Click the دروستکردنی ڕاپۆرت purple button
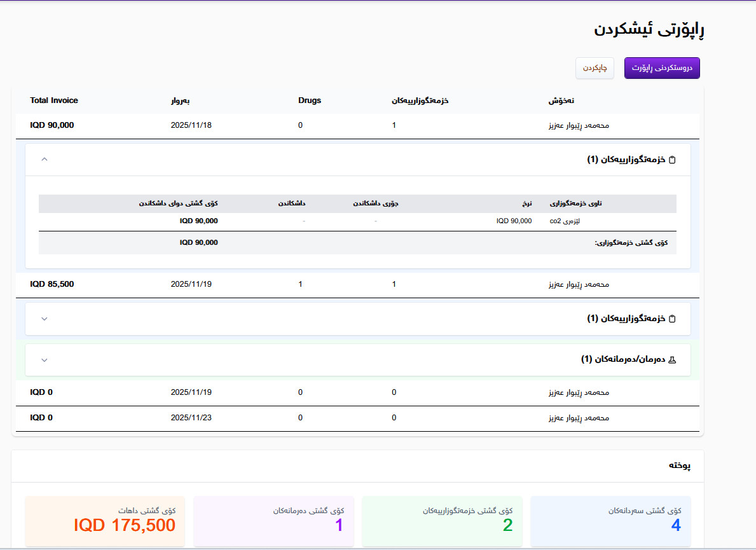 (662, 68)
